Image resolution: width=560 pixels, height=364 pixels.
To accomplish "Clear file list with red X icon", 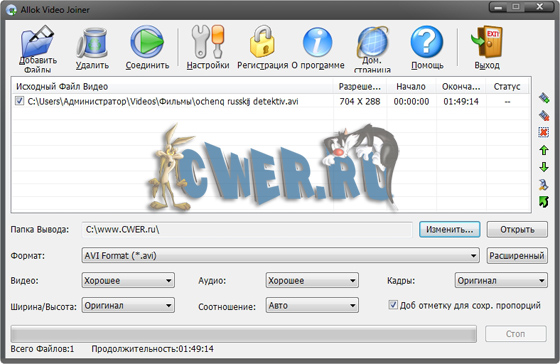I will (x=544, y=133).
